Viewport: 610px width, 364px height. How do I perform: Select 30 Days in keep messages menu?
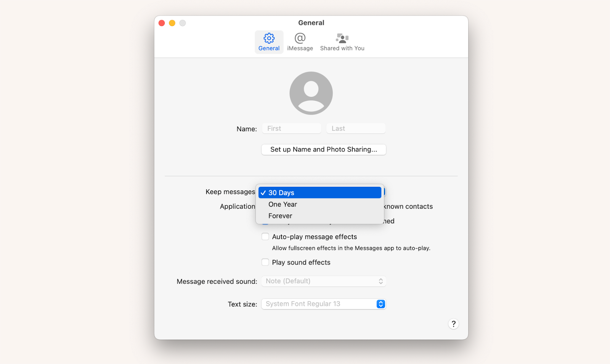(320, 192)
